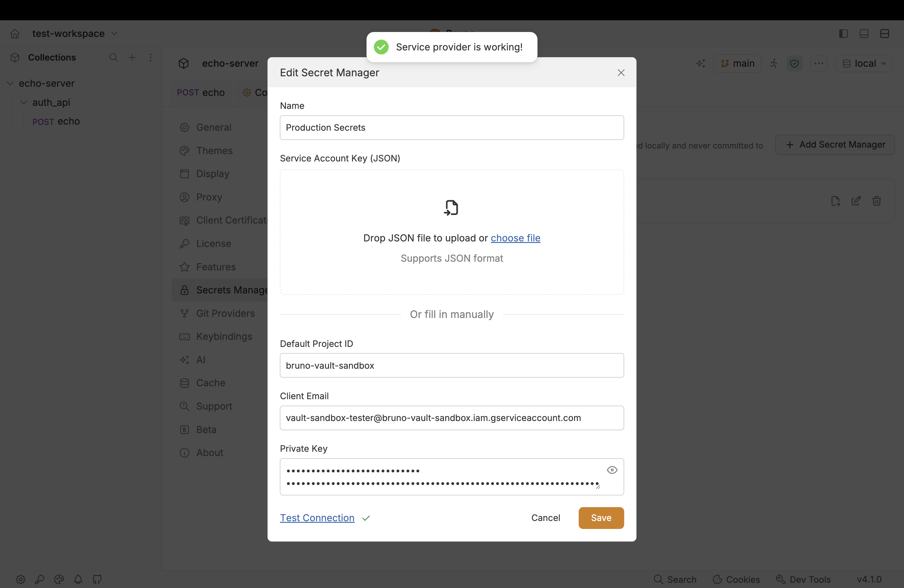Image resolution: width=904 pixels, height=588 pixels.
Task: Open Search from the status bar
Action: pos(675,579)
